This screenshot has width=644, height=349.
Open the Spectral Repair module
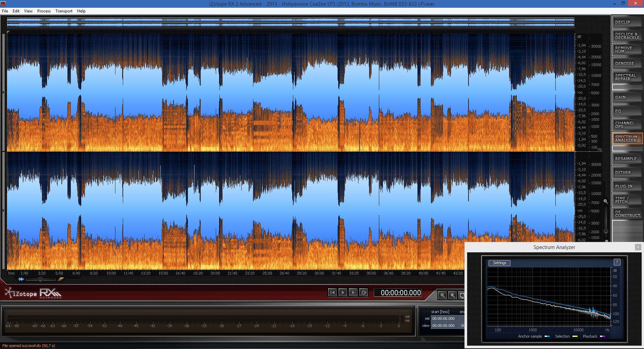pos(627,77)
